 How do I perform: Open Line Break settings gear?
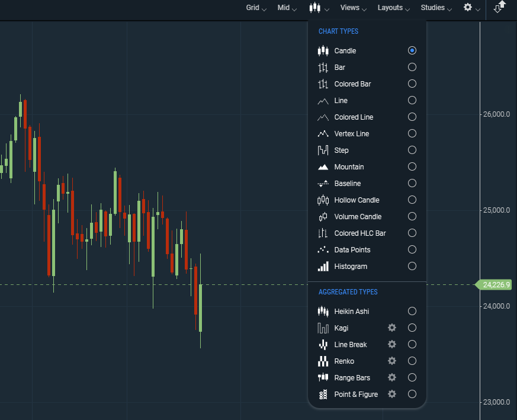[391, 344]
